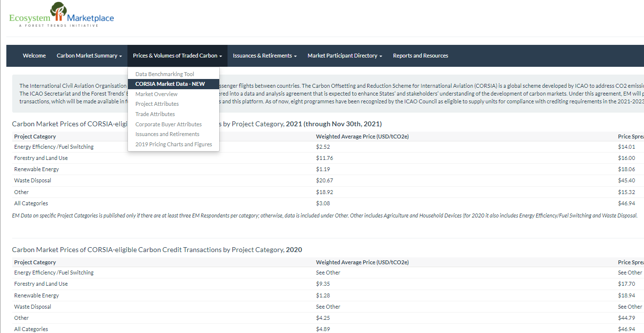Choose Corporate Buyer Attributes option
Image resolution: width=644 pixels, height=333 pixels.
[168, 124]
